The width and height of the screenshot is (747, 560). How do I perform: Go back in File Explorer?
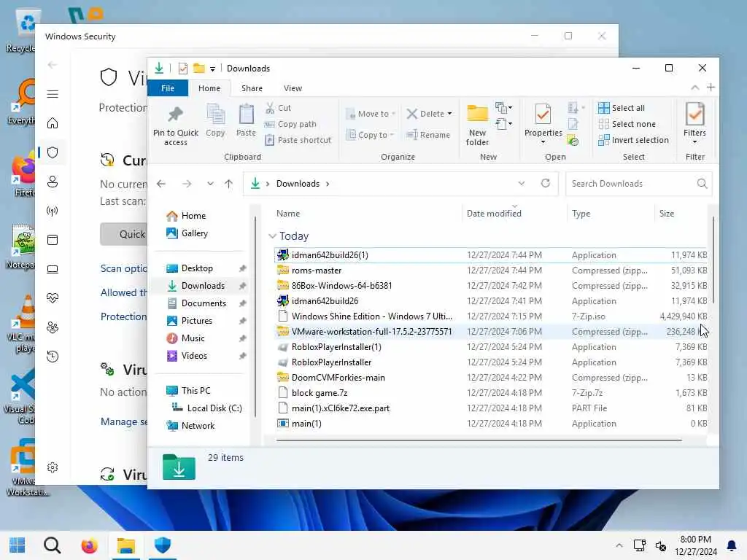[161, 184]
